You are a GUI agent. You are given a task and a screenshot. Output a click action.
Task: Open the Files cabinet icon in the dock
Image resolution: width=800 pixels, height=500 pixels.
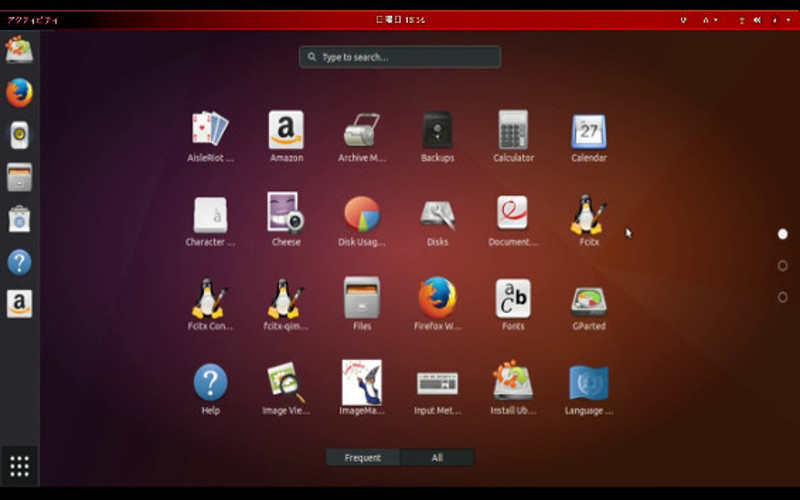coord(19,177)
